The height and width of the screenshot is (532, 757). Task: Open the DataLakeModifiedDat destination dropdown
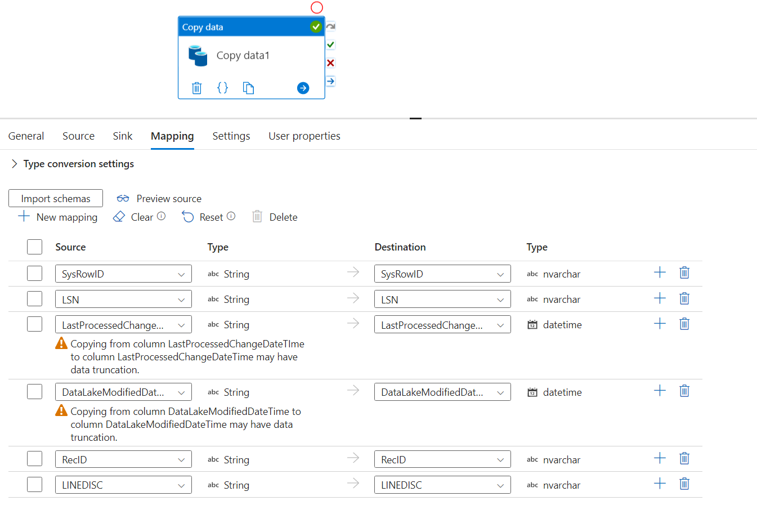tap(442, 392)
